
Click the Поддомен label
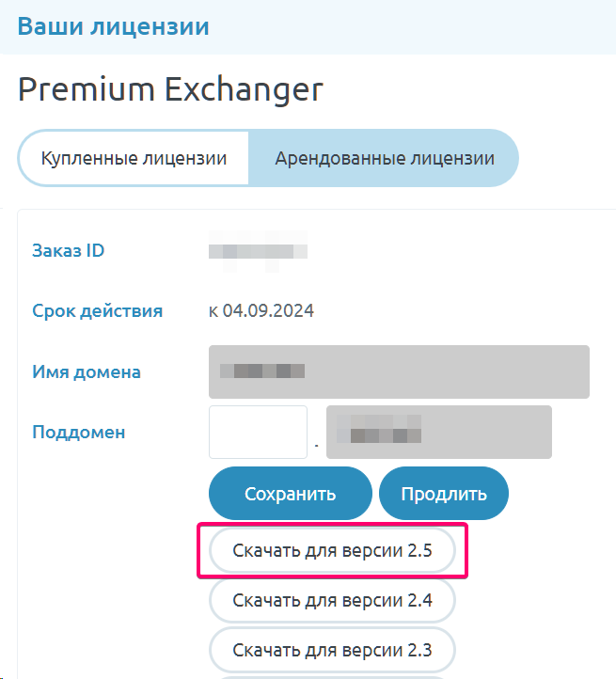[x=79, y=433]
